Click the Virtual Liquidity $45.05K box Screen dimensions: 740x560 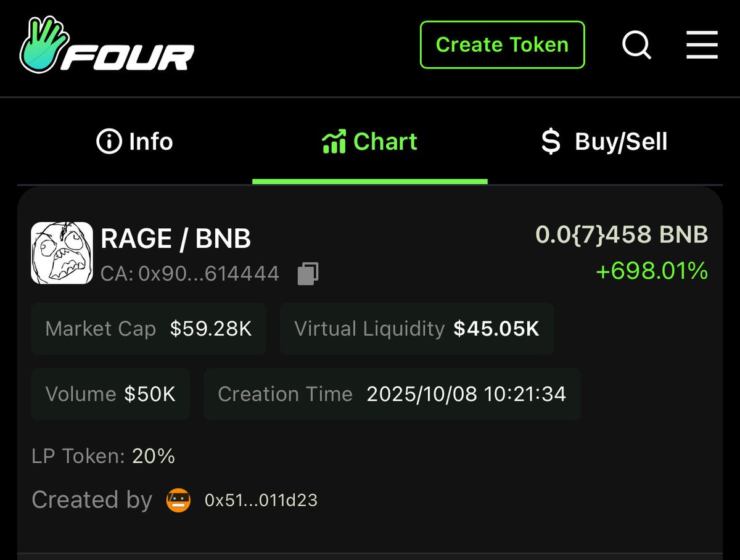417,329
